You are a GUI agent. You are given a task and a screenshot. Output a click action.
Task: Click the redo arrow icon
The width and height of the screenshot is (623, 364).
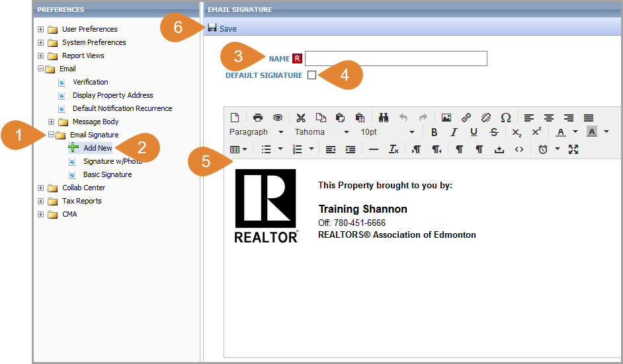tap(423, 118)
